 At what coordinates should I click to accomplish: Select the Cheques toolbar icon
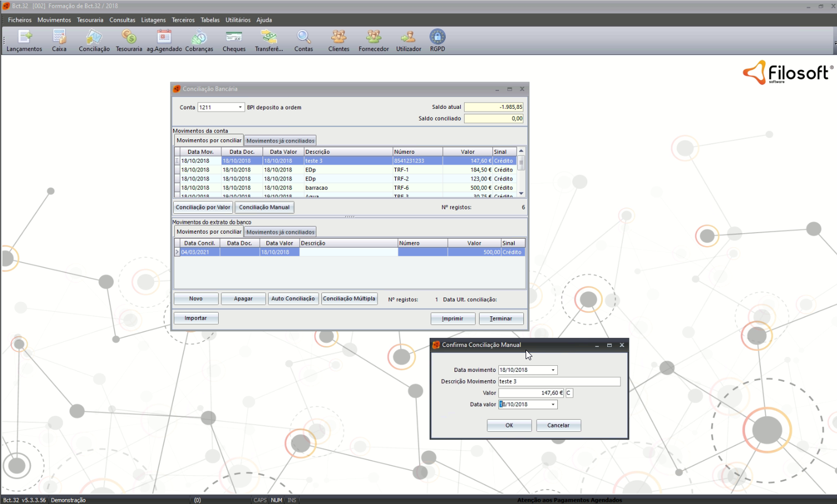234,38
